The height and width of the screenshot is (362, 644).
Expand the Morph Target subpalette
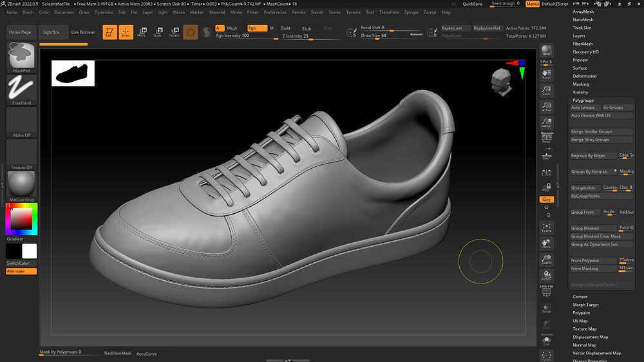[x=585, y=305]
